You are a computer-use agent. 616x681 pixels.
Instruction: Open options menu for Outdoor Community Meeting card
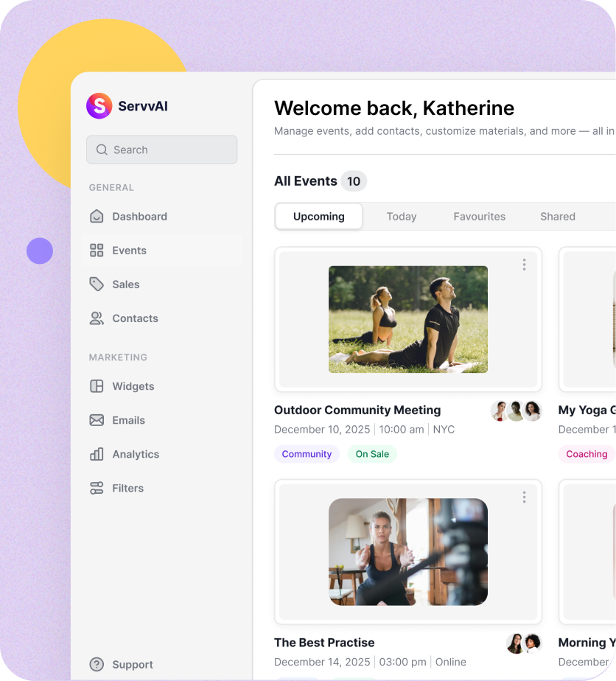524,265
